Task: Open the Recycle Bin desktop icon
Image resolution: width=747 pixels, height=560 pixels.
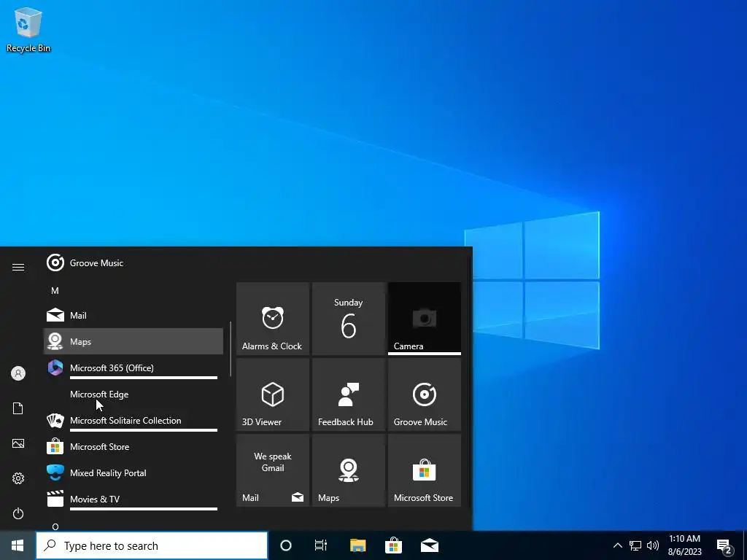Action: click(x=28, y=29)
